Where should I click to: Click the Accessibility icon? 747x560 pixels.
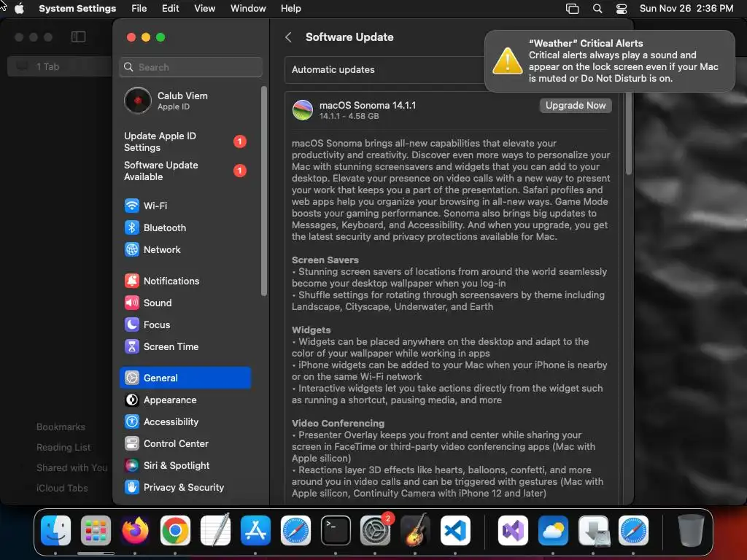tap(132, 422)
